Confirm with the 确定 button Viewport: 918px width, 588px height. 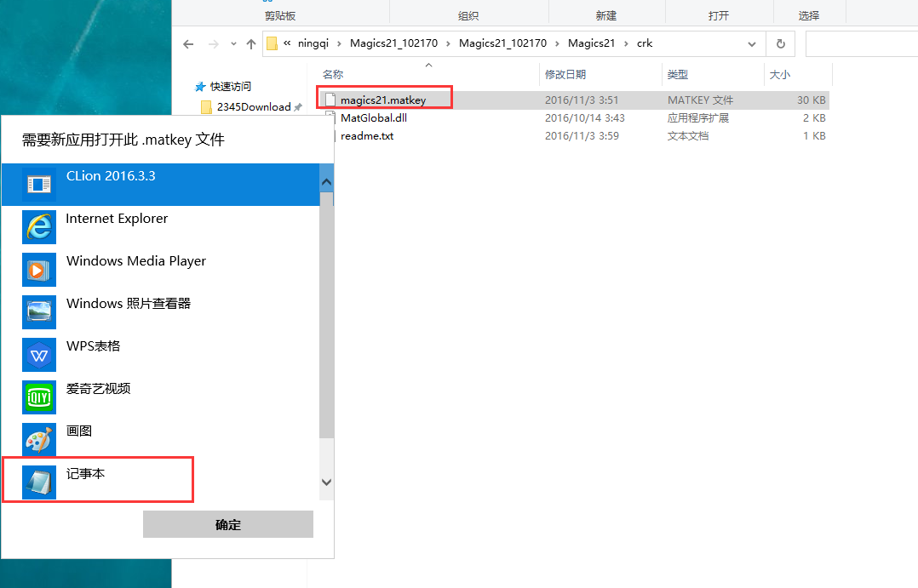pyautogui.click(x=227, y=524)
